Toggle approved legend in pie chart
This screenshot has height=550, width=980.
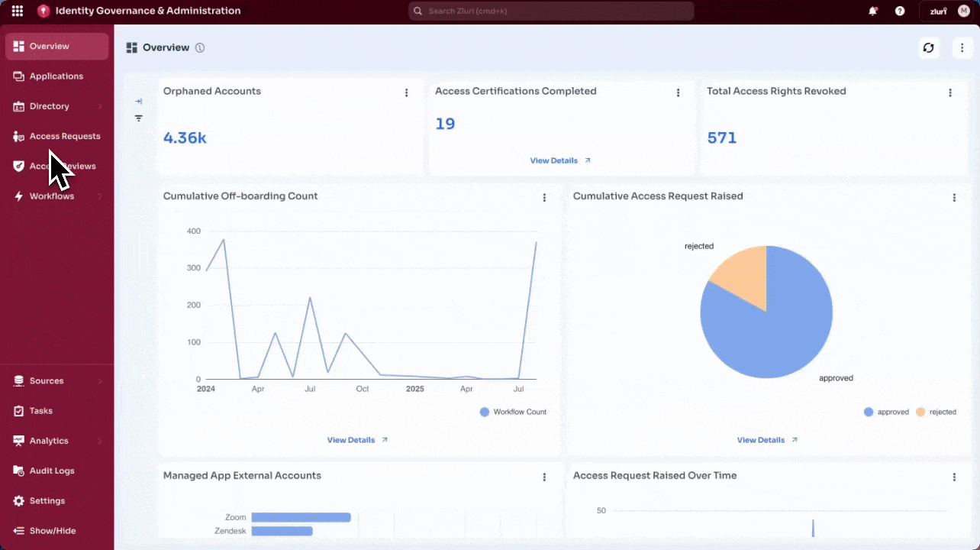click(886, 412)
